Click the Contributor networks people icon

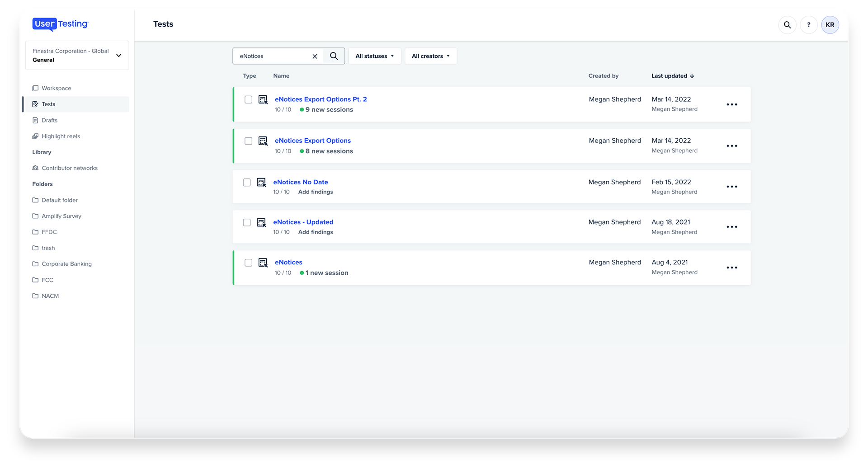pyautogui.click(x=35, y=168)
